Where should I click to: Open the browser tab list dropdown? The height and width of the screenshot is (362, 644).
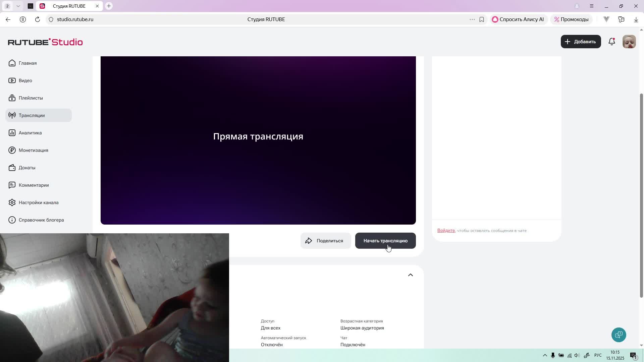pos(18,6)
